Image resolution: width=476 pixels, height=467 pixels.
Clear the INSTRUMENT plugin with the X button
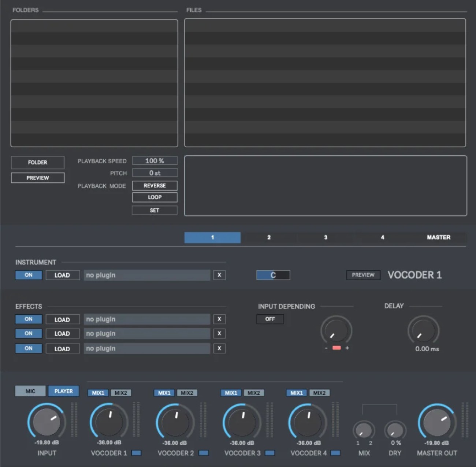pyautogui.click(x=219, y=275)
